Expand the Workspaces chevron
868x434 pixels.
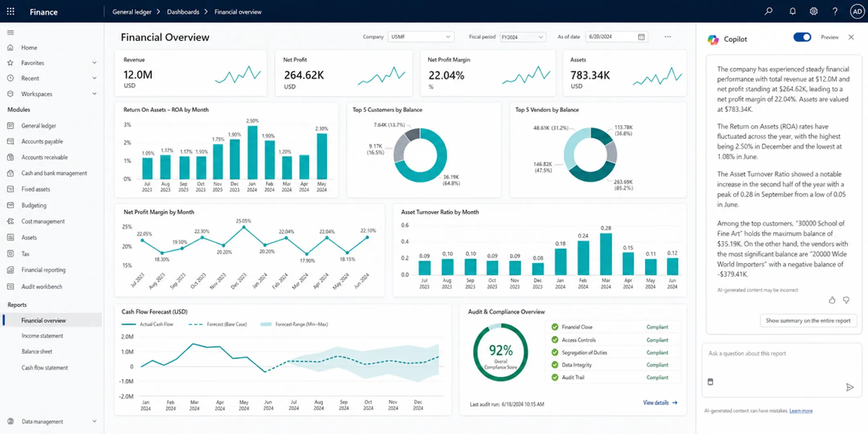click(94, 94)
